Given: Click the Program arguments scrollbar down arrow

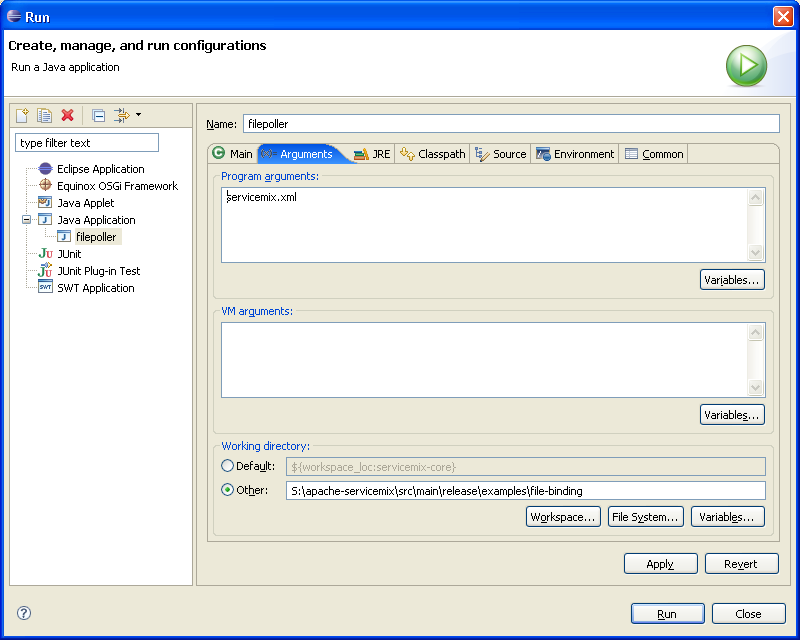Looking at the screenshot, I should 755,253.
